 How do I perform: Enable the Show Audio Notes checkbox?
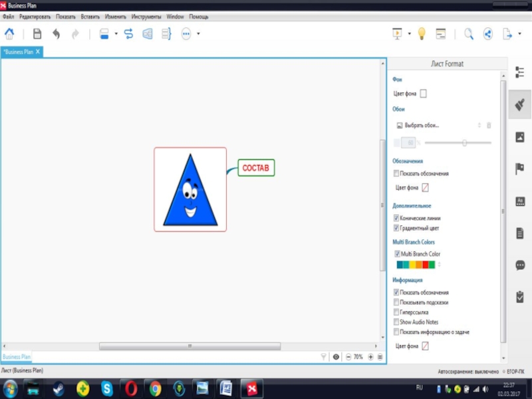click(x=396, y=322)
